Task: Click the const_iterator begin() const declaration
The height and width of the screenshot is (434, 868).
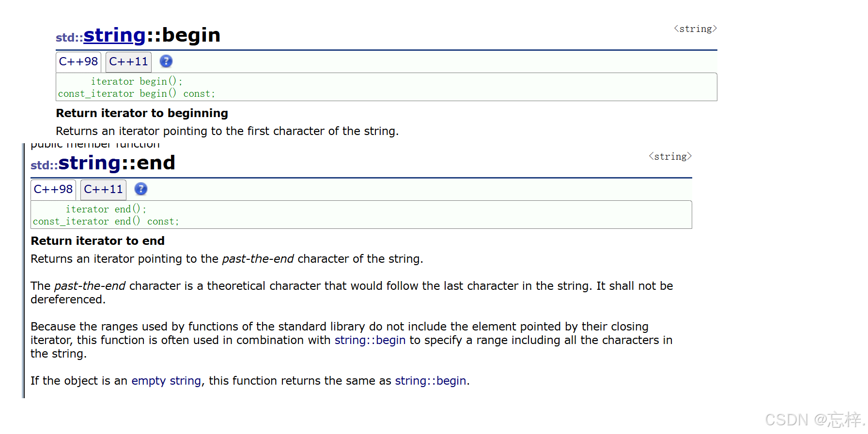Action: (137, 93)
